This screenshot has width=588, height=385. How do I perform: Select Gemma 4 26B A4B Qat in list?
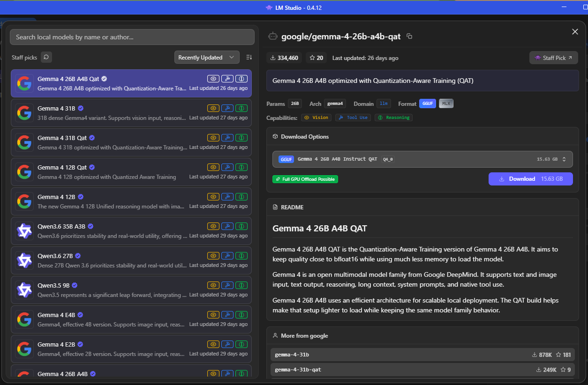[131, 83]
